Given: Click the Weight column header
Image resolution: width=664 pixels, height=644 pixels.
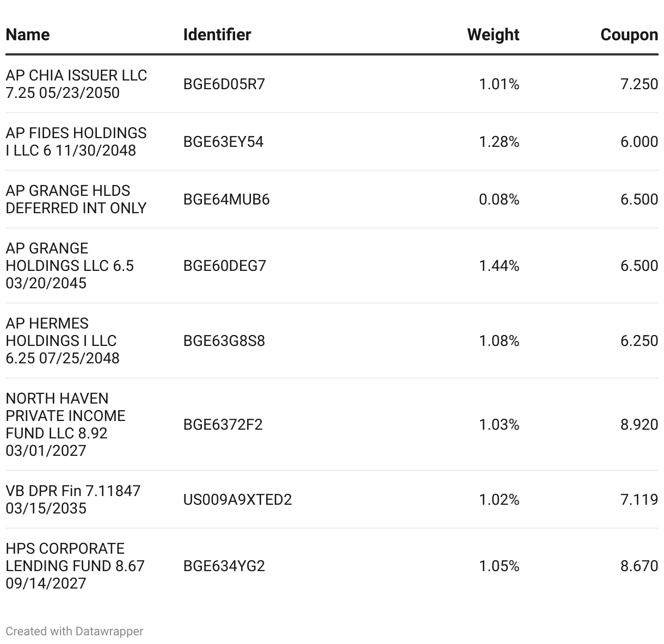Looking at the screenshot, I should (x=493, y=35).
